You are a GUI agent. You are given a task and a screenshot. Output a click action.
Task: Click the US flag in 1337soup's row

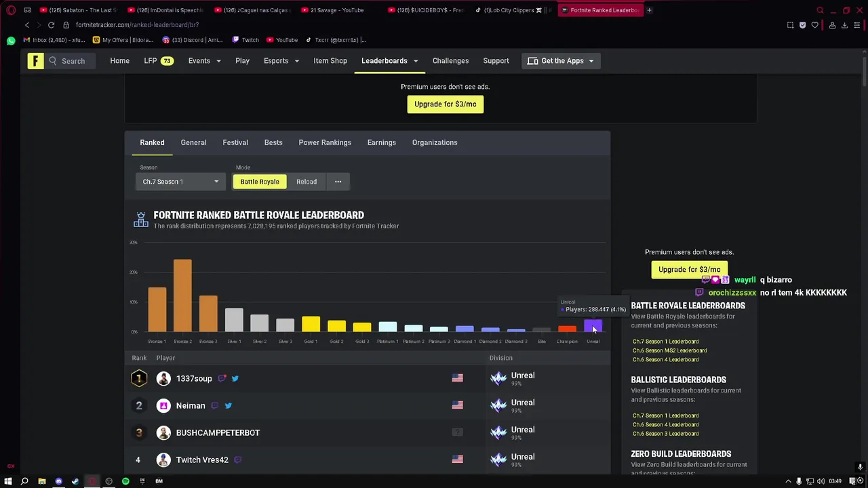pyautogui.click(x=458, y=378)
